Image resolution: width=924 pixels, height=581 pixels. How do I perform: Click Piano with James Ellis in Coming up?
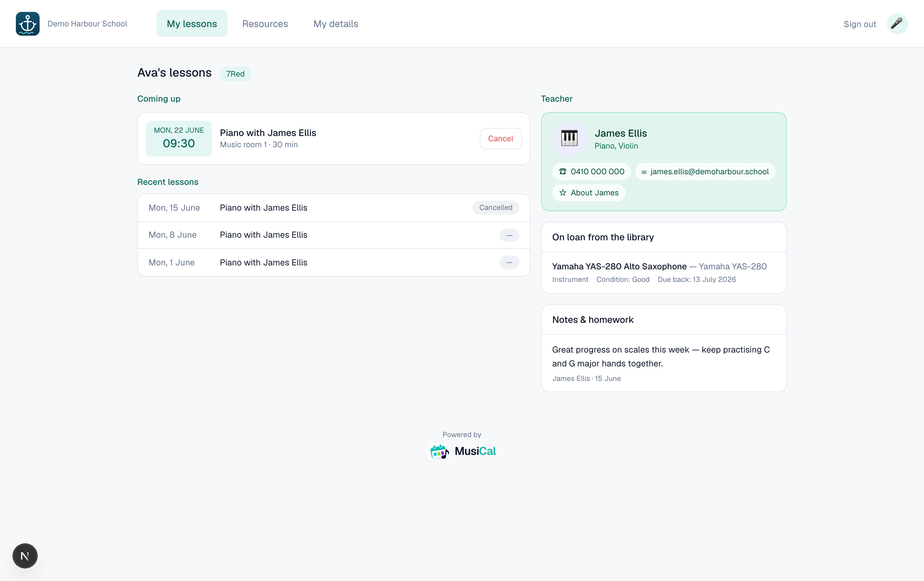[x=268, y=133]
